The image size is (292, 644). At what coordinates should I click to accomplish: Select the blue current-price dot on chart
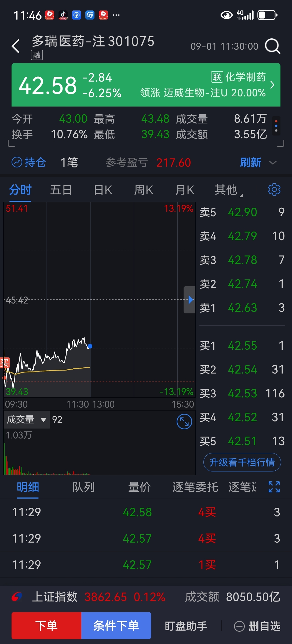pos(90,346)
